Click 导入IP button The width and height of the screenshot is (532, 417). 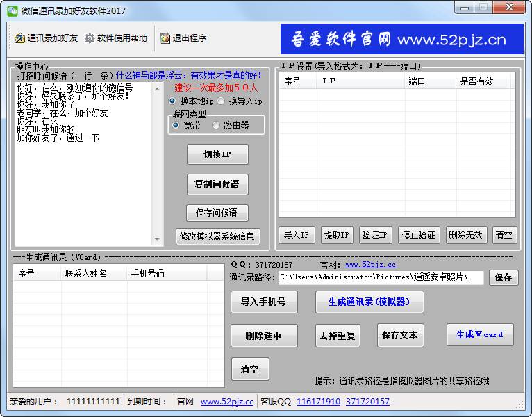click(297, 235)
